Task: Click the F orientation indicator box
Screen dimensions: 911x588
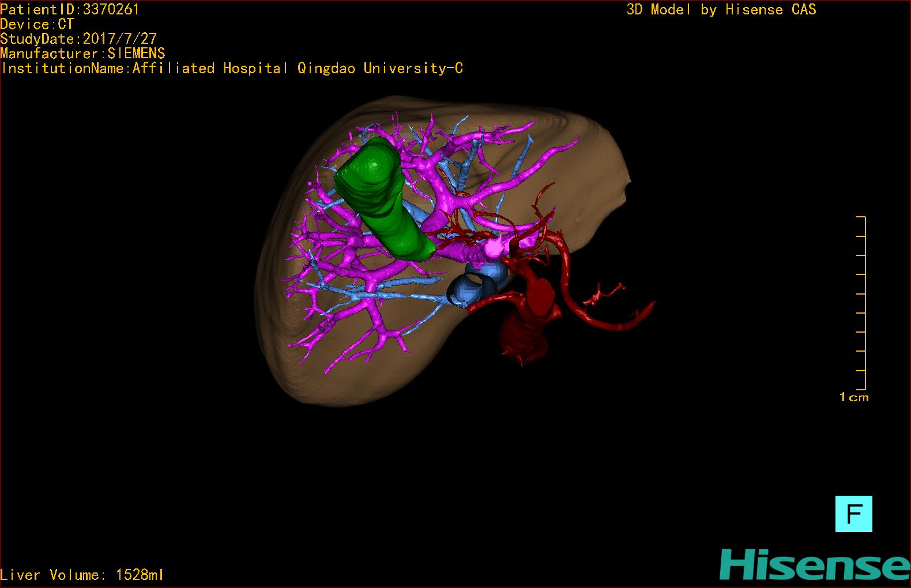Action: click(853, 514)
